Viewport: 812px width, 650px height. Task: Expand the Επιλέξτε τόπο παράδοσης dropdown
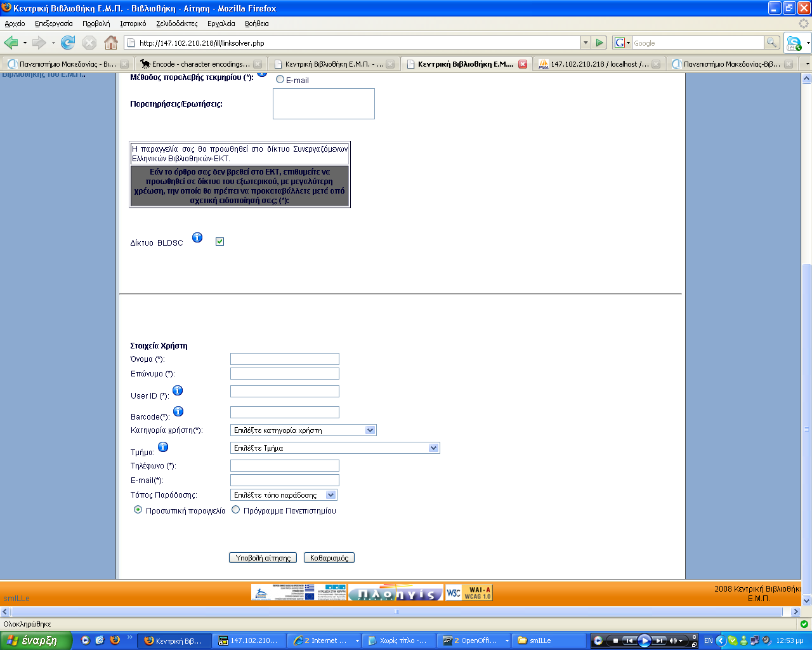(331, 495)
